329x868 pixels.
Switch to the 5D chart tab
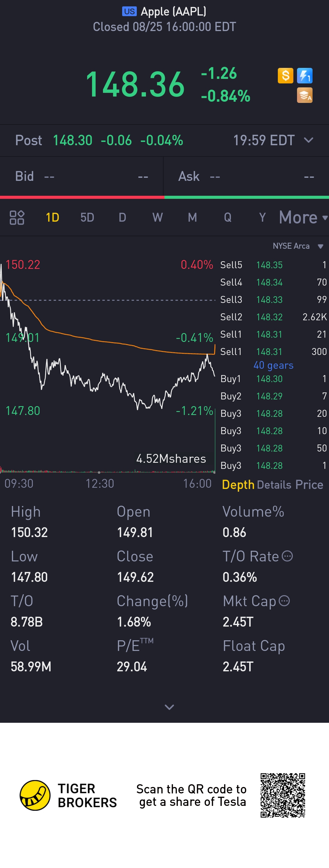pos(87,217)
